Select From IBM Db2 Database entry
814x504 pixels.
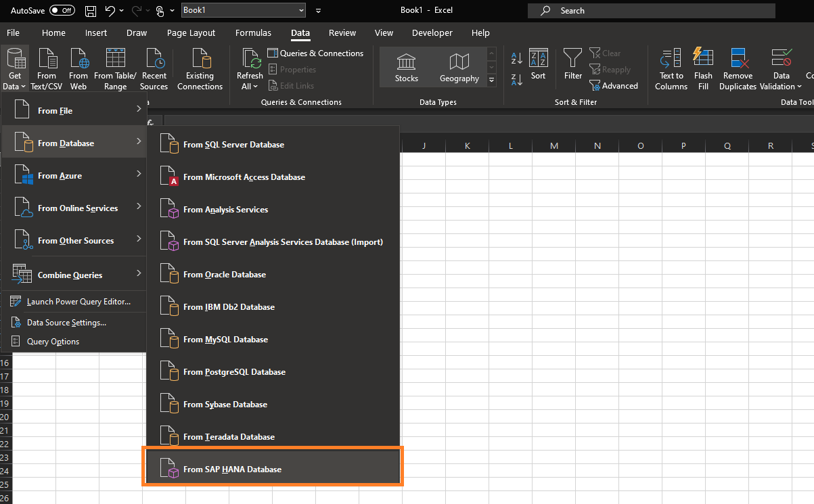[x=273, y=307]
